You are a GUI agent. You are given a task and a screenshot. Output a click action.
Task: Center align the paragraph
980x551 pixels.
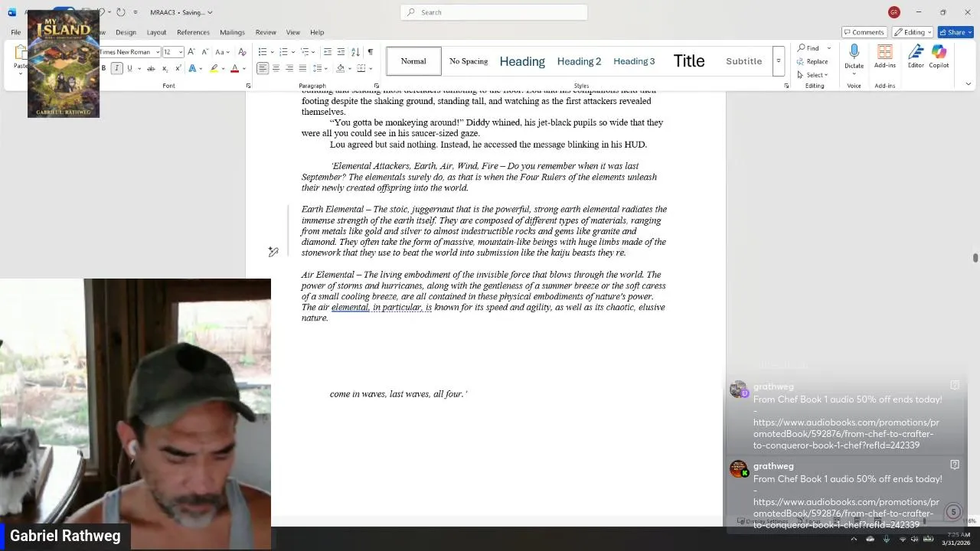point(276,69)
